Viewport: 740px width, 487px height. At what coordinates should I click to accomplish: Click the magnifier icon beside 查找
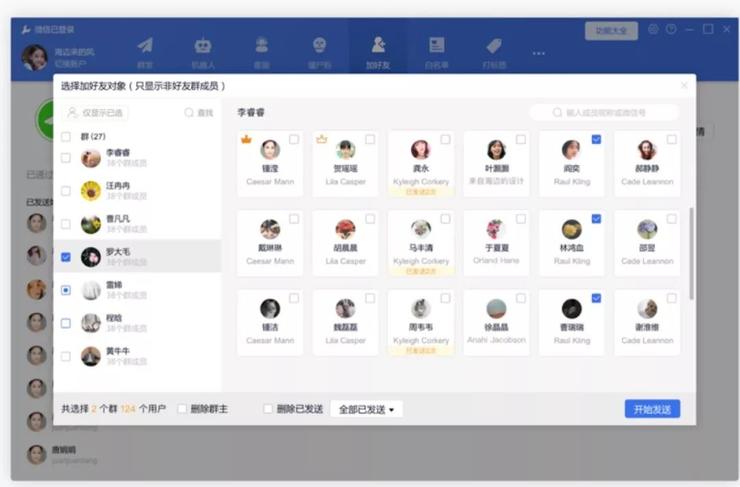tap(189, 113)
